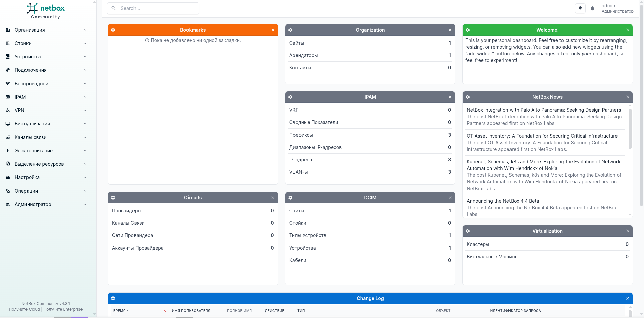The image size is (644, 318).
Task: Open NetBox News widget settings gear
Action: click(468, 97)
